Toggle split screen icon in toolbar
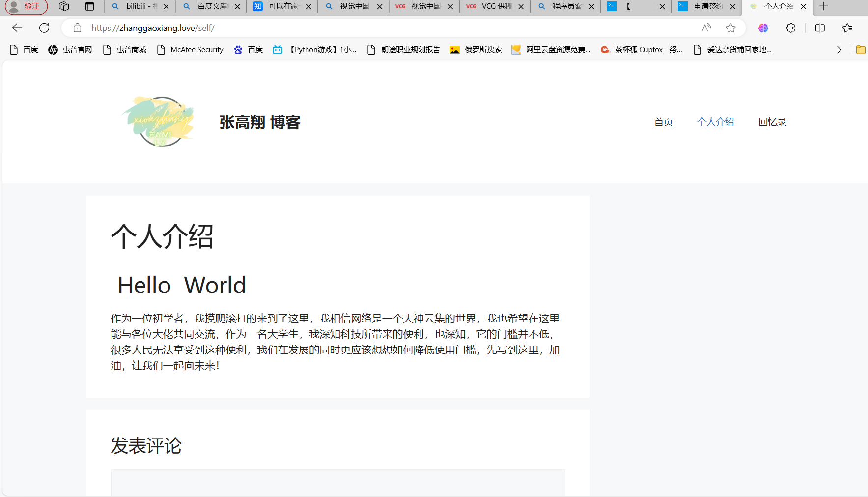Viewport: 868px width, 497px height. (820, 28)
